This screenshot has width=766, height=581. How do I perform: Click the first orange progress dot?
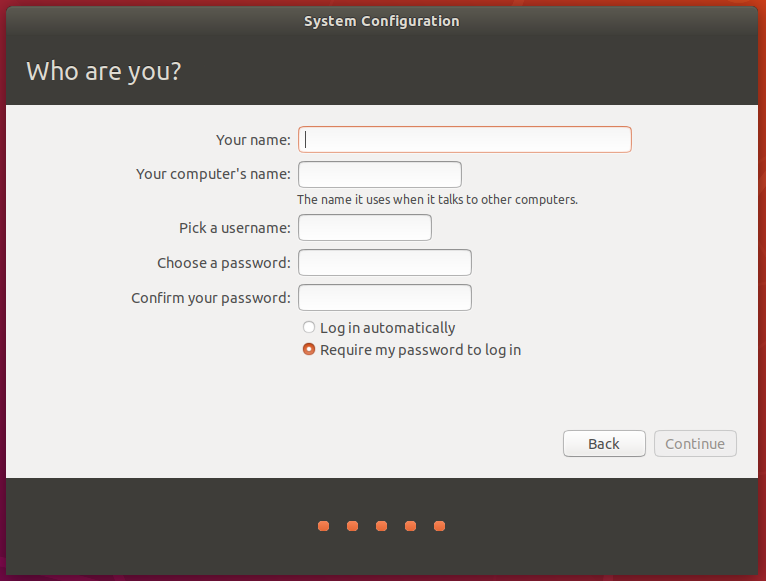tap(323, 526)
